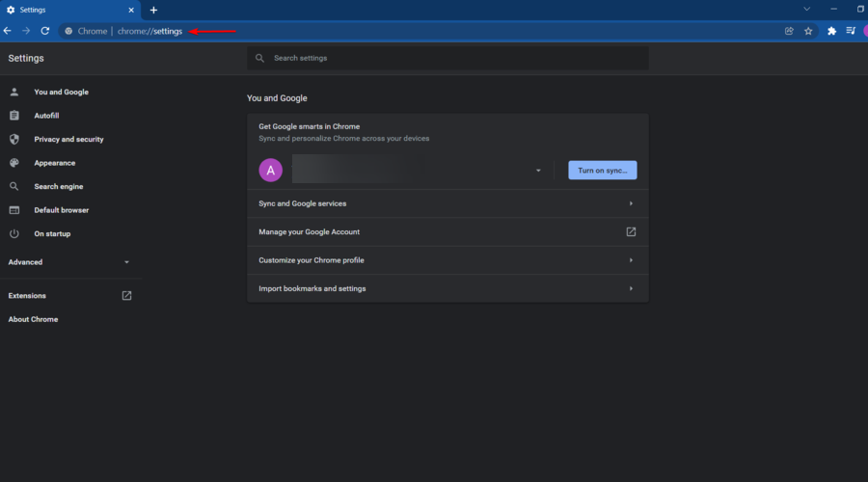Click the Search engine magnifier icon
The width and height of the screenshot is (868, 482).
coord(14,186)
